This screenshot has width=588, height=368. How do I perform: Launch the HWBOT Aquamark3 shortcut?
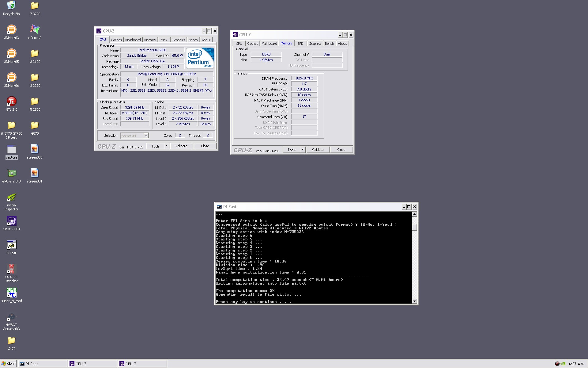click(x=11, y=321)
